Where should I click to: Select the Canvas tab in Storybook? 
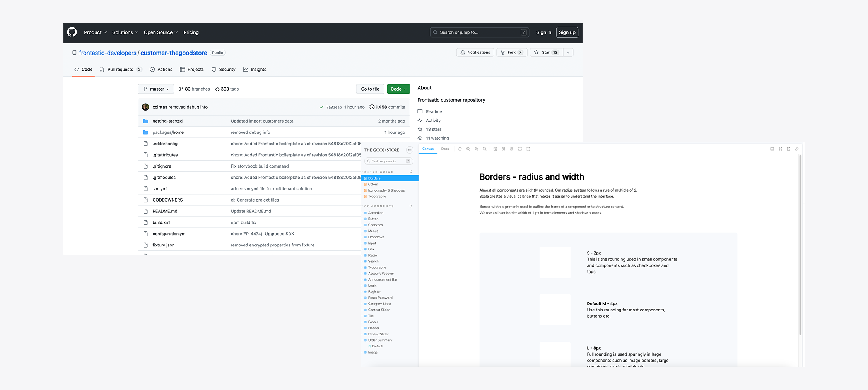coord(428,149)
